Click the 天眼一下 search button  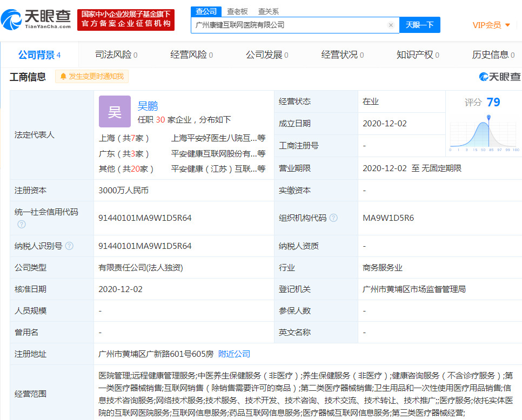[419, 25]
